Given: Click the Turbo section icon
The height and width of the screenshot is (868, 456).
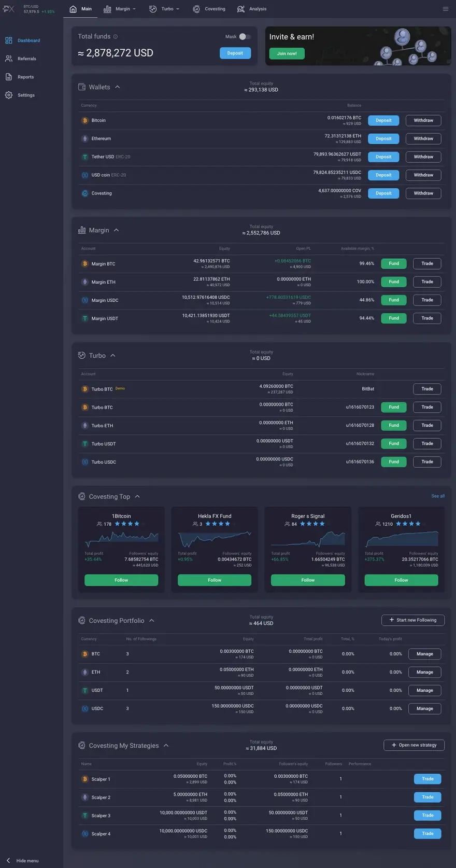Looking at the screenshot, I should coord(82,355).
